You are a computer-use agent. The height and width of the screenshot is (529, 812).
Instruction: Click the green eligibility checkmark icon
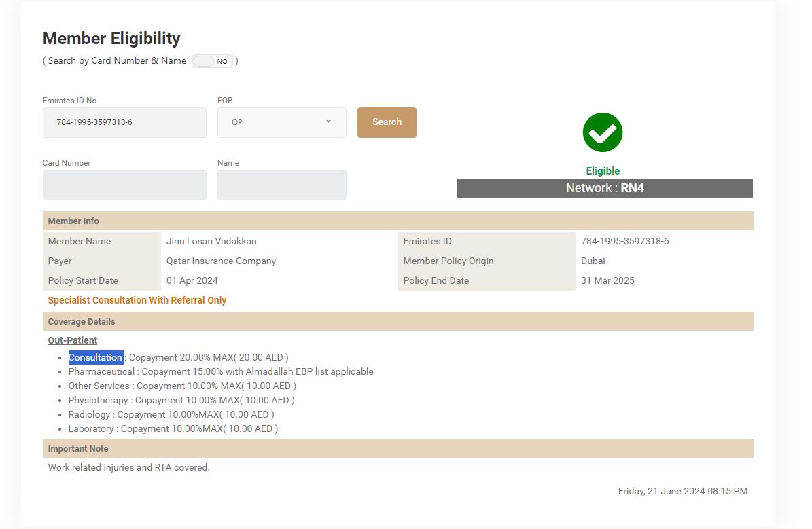(602, 132)
